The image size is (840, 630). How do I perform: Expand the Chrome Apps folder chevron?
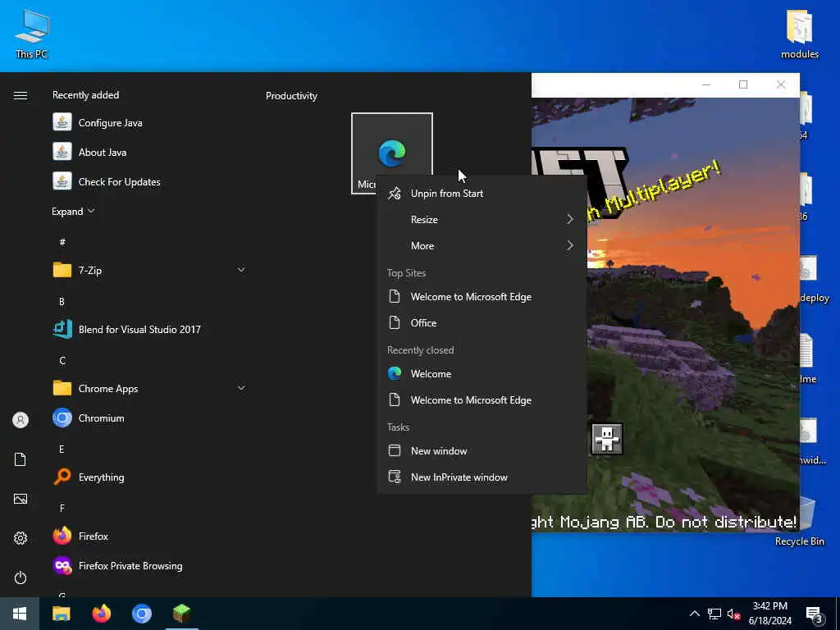[241, 388]
